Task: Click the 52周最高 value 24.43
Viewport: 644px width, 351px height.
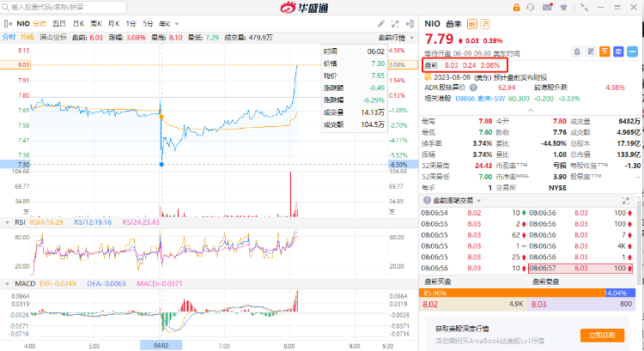Action: click(x=483, y=166)
